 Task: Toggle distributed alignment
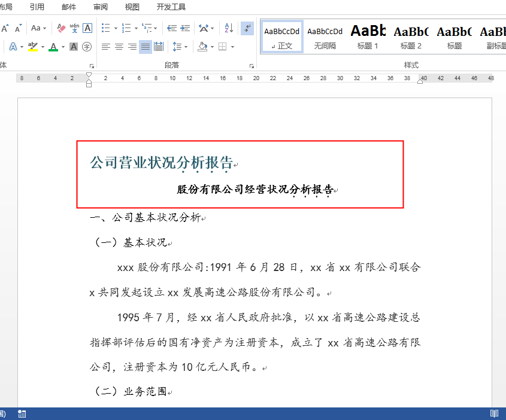point(159,47)
